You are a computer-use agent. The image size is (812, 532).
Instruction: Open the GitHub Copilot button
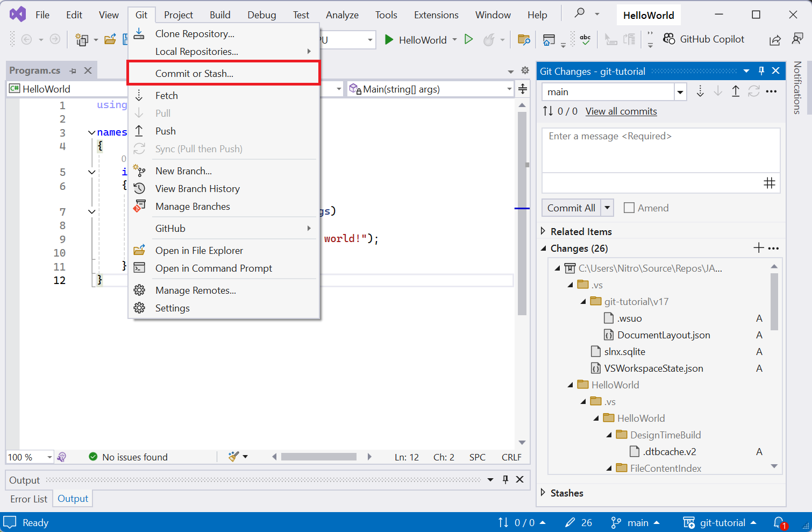point(704,39)
